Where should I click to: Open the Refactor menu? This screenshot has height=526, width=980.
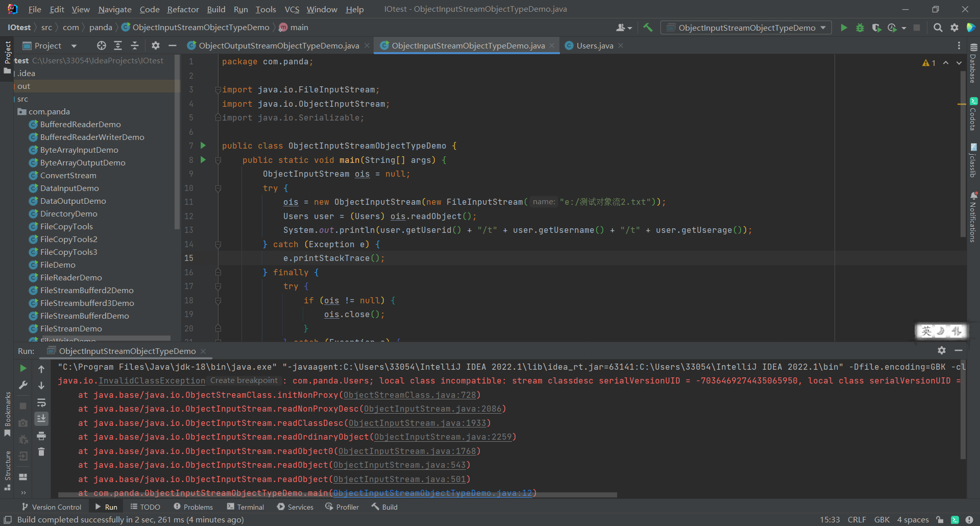click(x=183, y=9)
